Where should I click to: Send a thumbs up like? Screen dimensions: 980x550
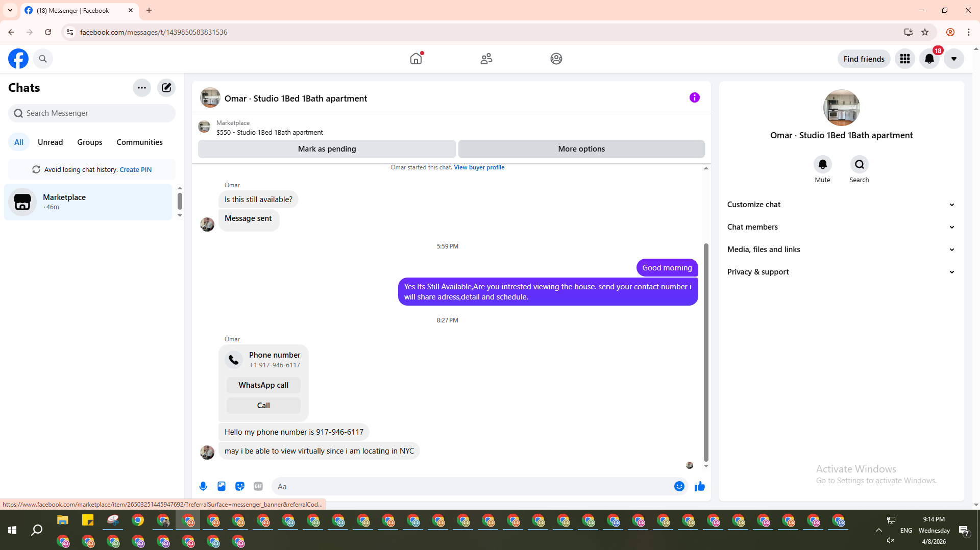pyautogui.click(x=700, y=486)
